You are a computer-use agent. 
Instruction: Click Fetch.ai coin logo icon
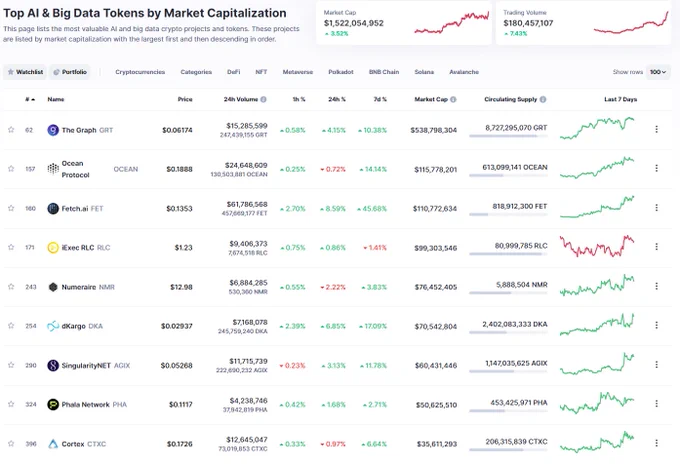point(53,209)
